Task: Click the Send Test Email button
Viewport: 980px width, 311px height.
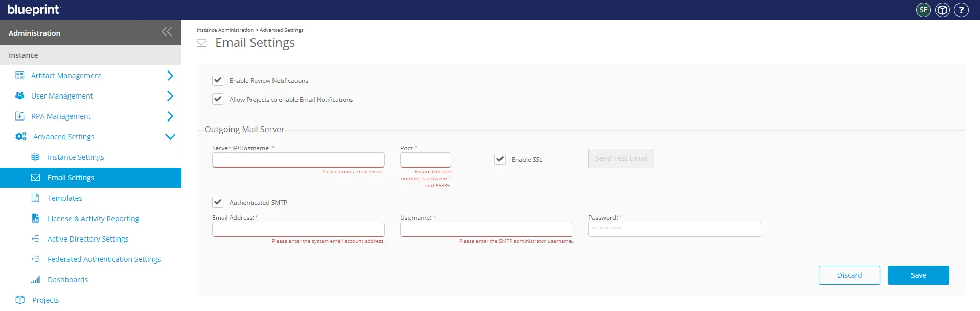Action: click(621, 158)
